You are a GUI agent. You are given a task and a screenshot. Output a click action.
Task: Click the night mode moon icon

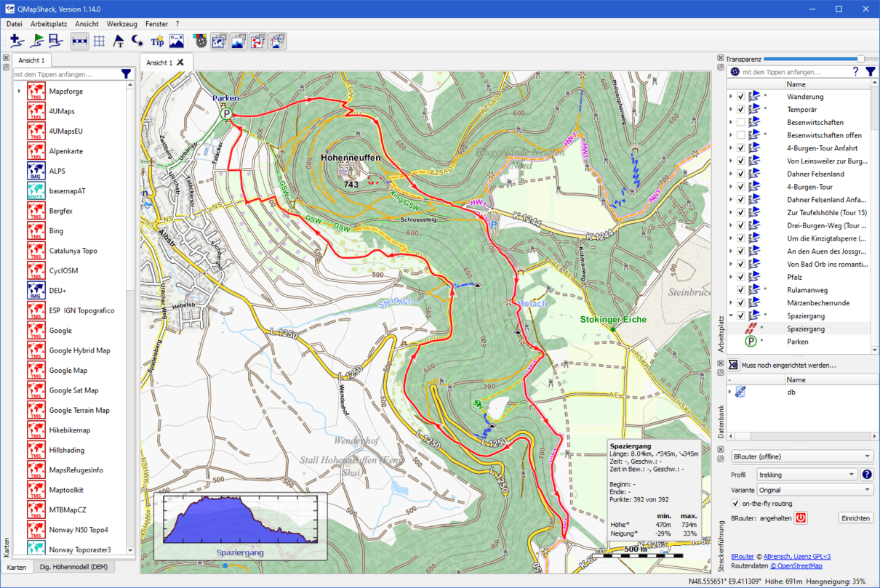[x=136, y=41]
